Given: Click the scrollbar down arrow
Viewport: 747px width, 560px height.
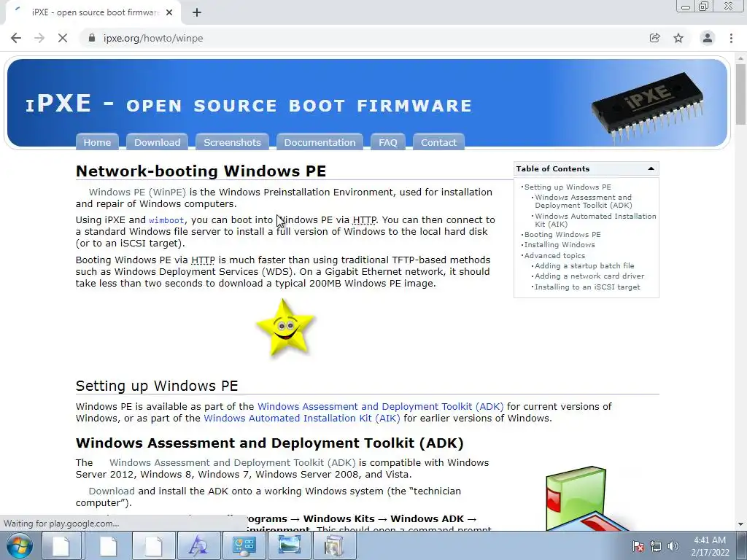Looking at the screenshot, I should click(x=741, y=524).
